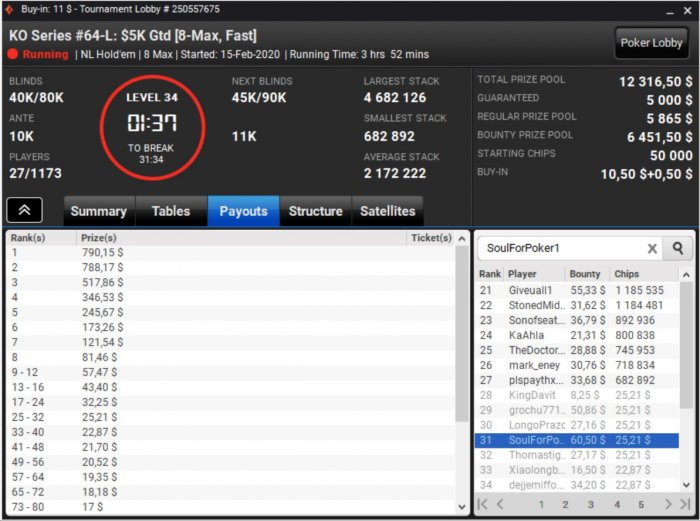Select the SoulForPo.. highlighted player row
Viewport: 700px width, 521px height.
(x=577, y=440)
